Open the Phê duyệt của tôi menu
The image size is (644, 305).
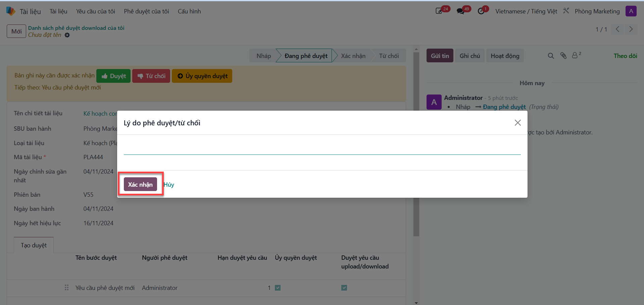point(147,11)
